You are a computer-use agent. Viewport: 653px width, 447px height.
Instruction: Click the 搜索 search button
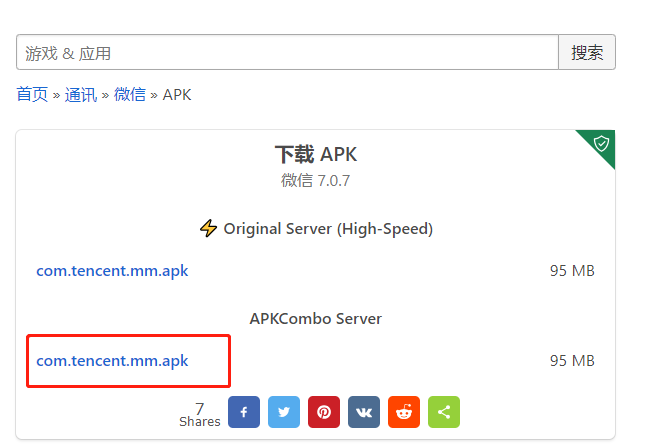coord(587,52)
